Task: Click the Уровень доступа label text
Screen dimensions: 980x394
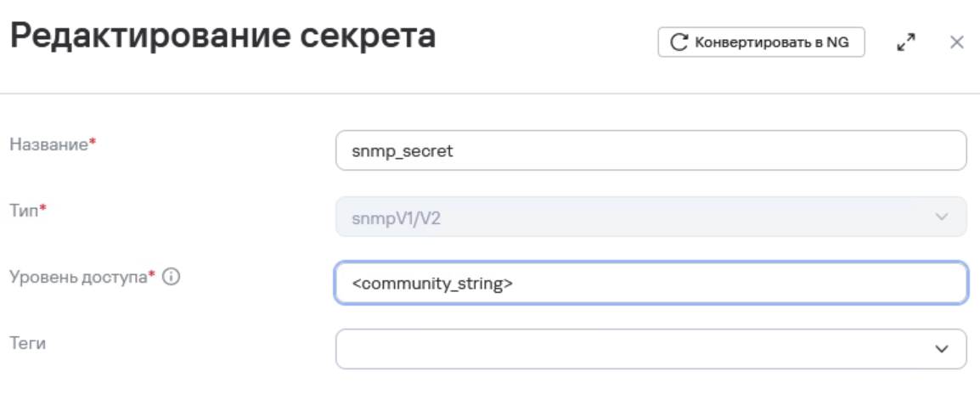Action: (x=78, y=277)
